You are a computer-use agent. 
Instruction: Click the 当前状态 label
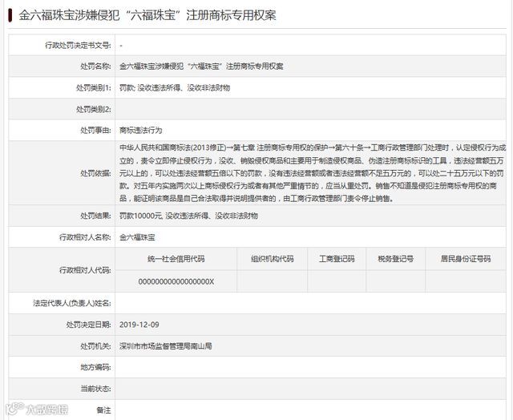[95, 389]
